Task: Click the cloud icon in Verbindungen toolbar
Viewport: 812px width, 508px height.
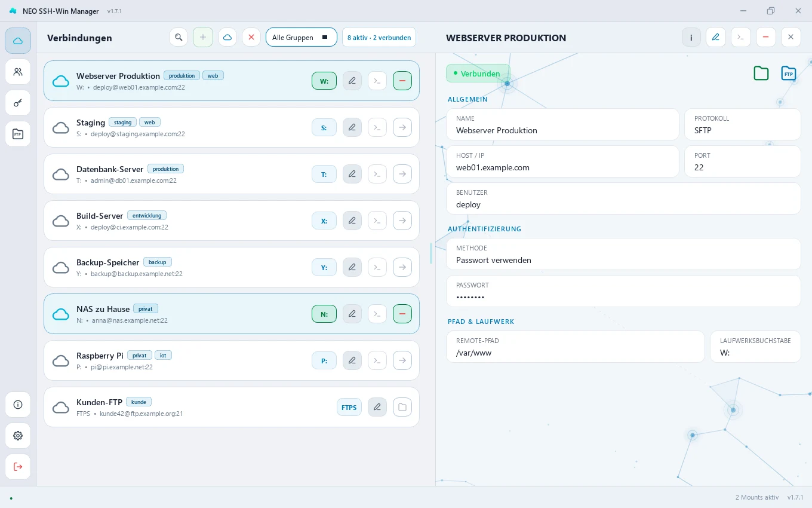Action: (227, 37)
